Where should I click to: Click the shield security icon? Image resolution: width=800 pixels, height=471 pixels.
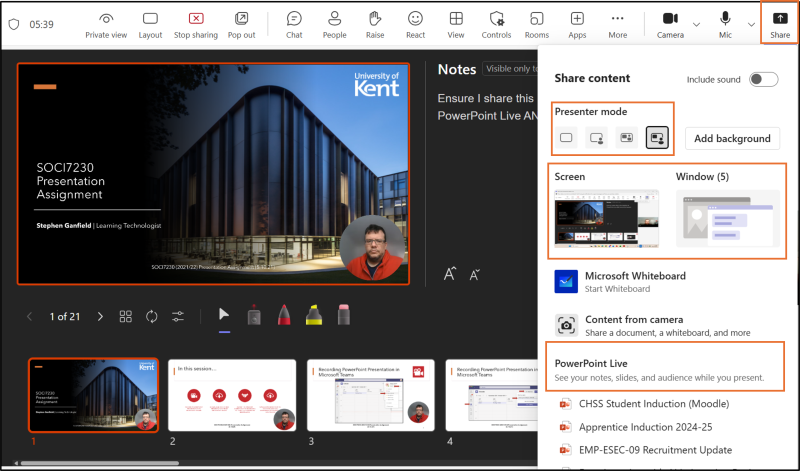14,24
